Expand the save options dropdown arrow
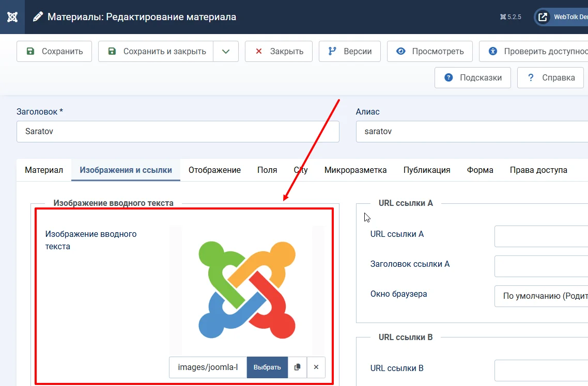Viewport: 588px width, 386px height. 226,51
